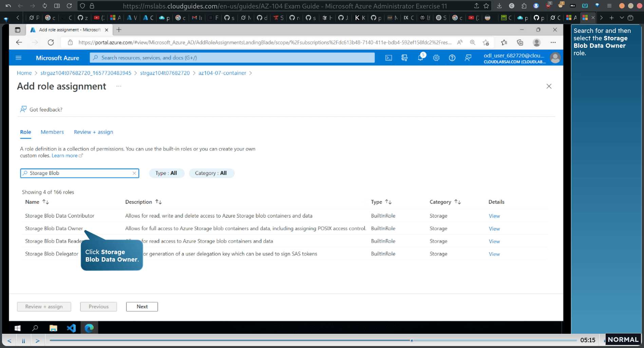Open blade more options ellipsis
Image resolution: width=644 pixels, height=348 pixels.
[119, 86]
